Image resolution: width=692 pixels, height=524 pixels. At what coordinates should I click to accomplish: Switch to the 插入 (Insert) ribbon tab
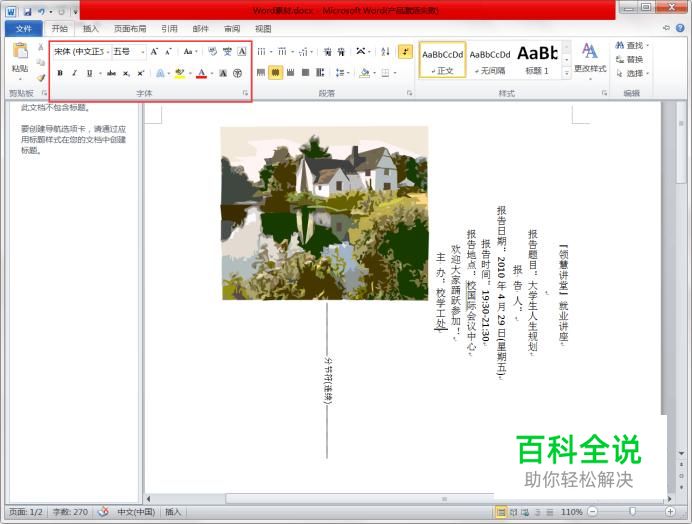[x=90, y=29]
